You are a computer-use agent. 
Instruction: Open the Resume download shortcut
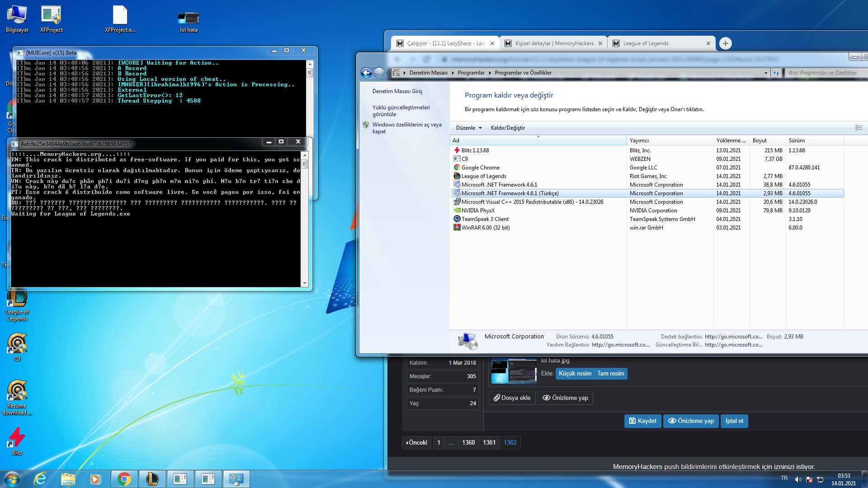pyautogui.click(x=17, y=398)
